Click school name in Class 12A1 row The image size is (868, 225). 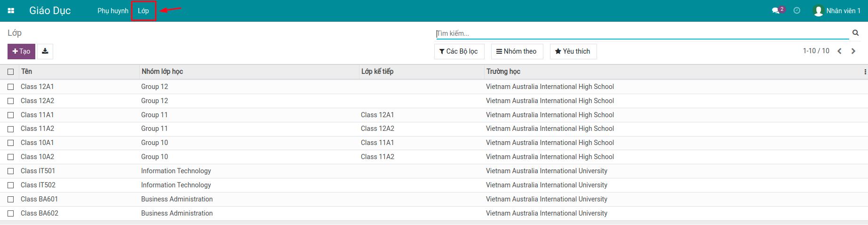(x=550, y=87)
